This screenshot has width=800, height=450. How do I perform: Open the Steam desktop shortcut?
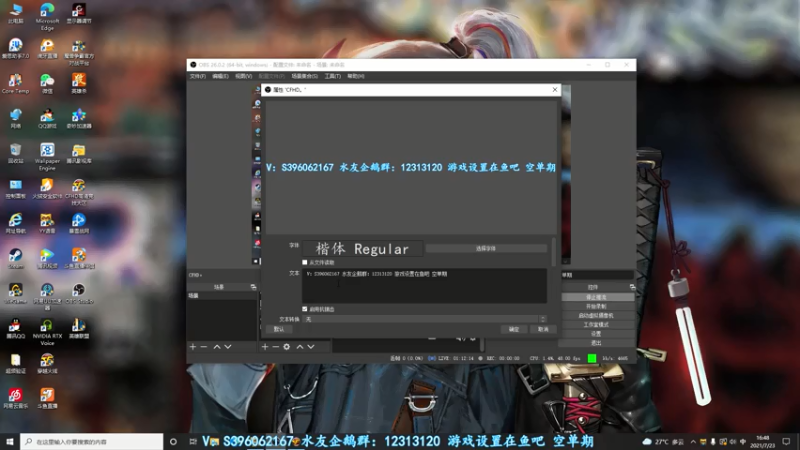tap(15, 258)
